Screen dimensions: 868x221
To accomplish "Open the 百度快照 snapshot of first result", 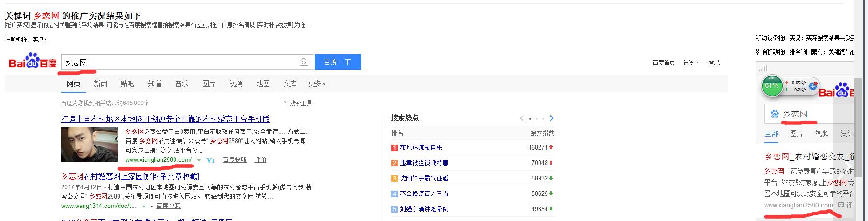I will [x=235, y=160].
